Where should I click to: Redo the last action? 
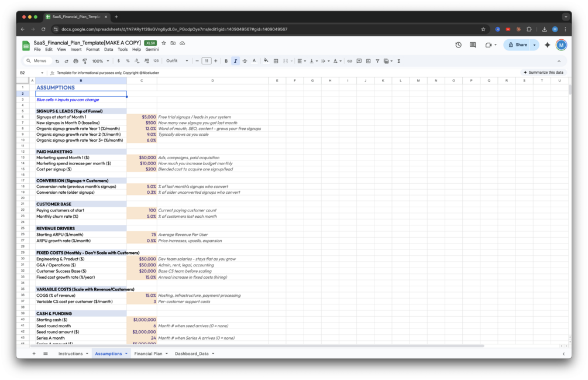pyautogui.click(x=66, y=61)
